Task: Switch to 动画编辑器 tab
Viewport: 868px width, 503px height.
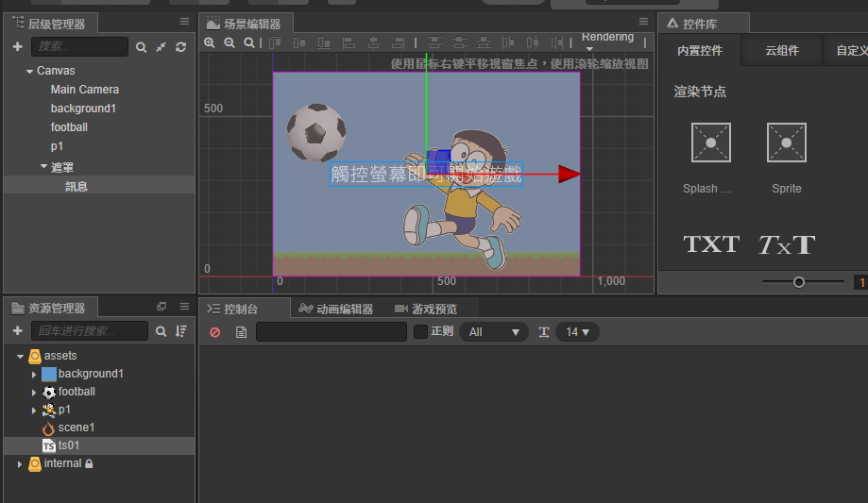Action: 336,309
